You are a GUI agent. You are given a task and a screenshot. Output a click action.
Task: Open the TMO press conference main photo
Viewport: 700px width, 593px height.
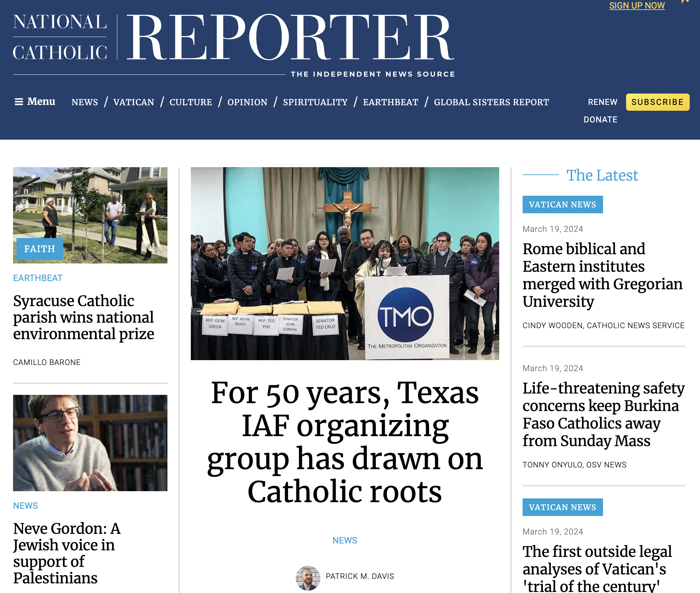pos(345,263)
